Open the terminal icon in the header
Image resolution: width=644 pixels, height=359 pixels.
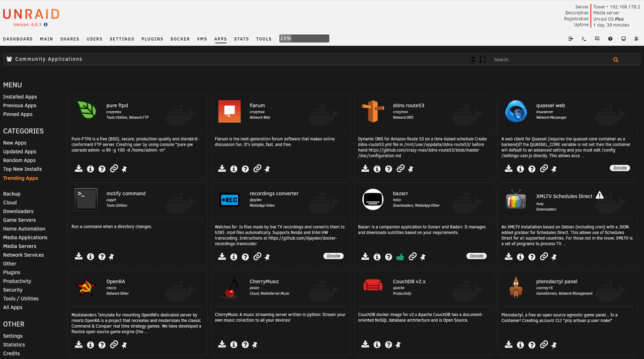584,39
